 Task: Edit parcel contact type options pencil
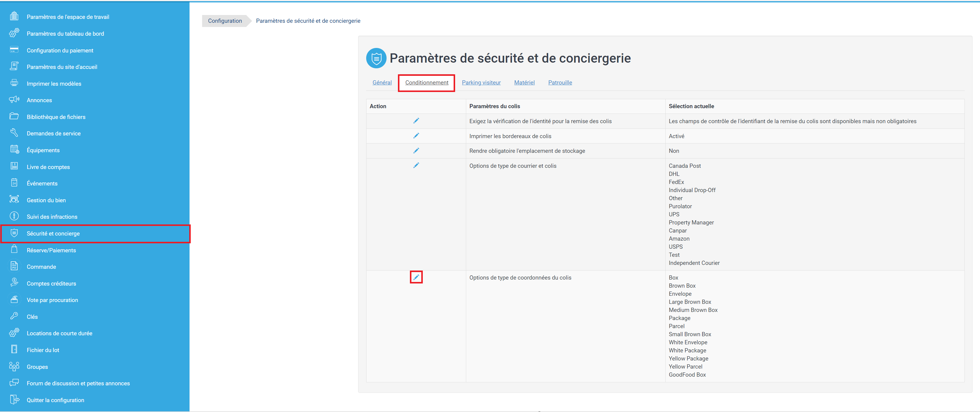416,277
